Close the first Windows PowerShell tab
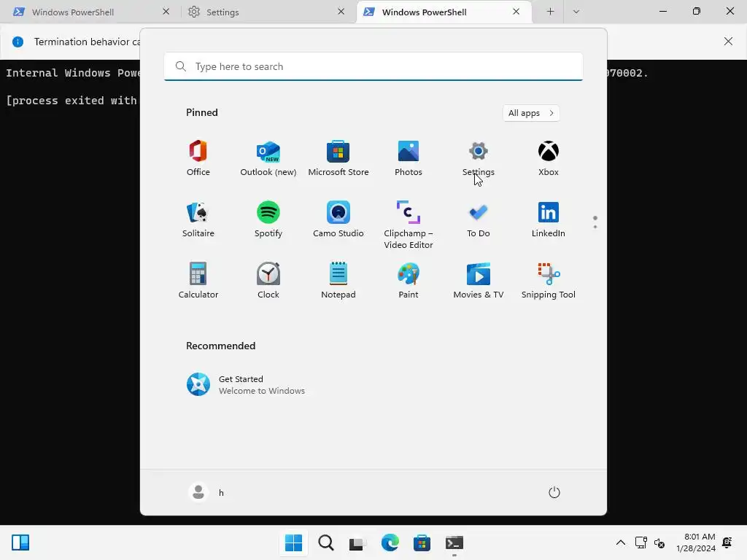Viewport: 747px width, 560px height. [x=166, y=12]
